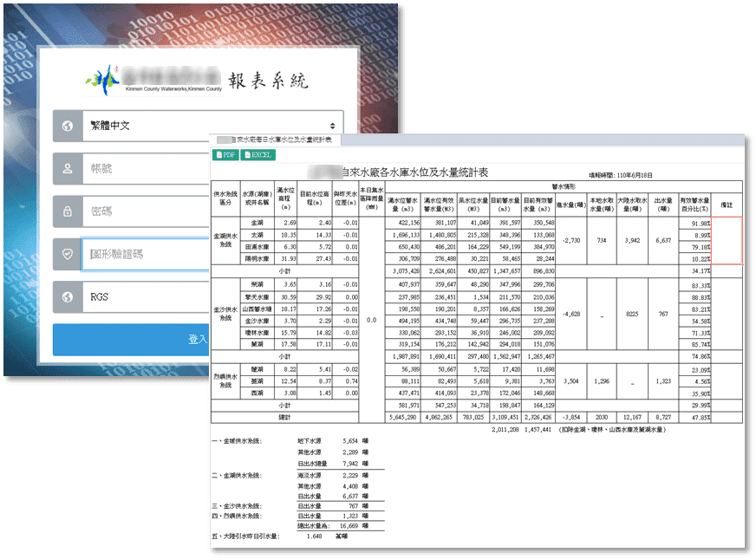Click the lock icon beside the 密碼 field

pos(69,211)
